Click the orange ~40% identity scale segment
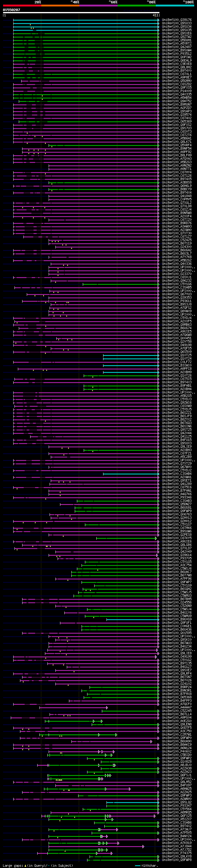This screenshot has height=868, width=197. click(60, 6)
